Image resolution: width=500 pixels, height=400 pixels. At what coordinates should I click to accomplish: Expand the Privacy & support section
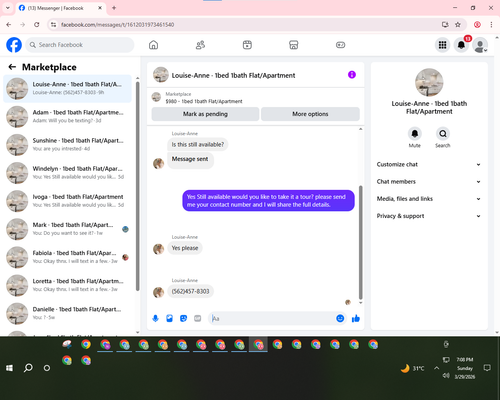pos(429,216)
